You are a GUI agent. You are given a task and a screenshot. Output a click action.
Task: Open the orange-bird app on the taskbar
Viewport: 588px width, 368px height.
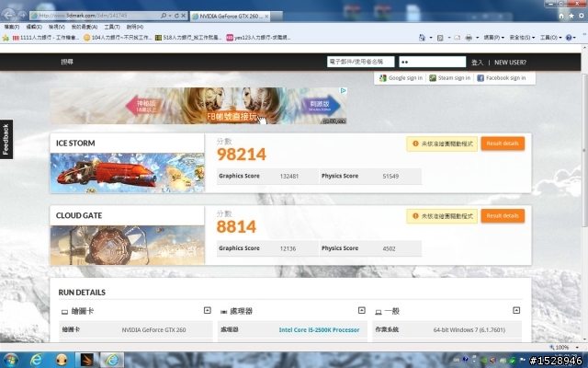(x=86, y=360)
